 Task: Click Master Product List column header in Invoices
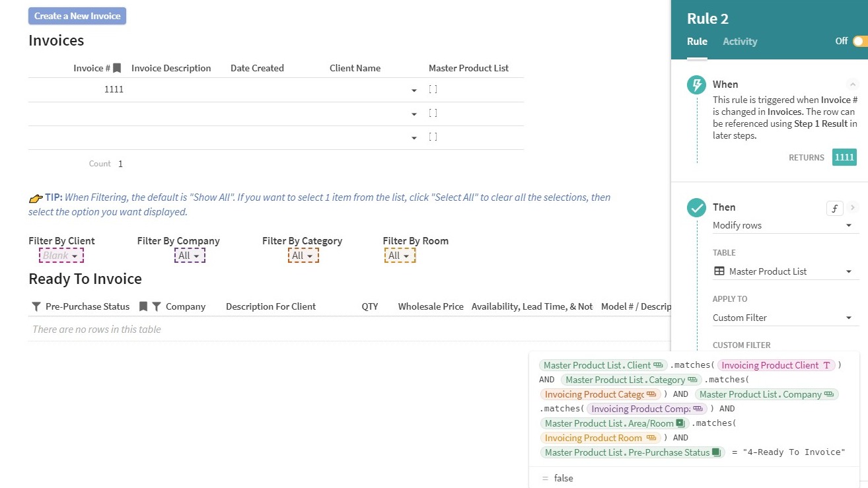(x=468, y=68)
